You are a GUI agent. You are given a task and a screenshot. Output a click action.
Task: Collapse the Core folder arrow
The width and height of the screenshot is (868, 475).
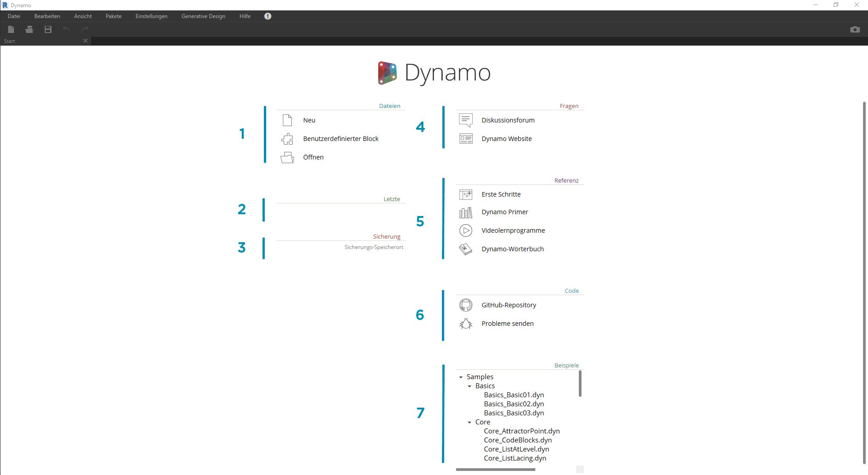pyautogui.click(x=469, y=422)
